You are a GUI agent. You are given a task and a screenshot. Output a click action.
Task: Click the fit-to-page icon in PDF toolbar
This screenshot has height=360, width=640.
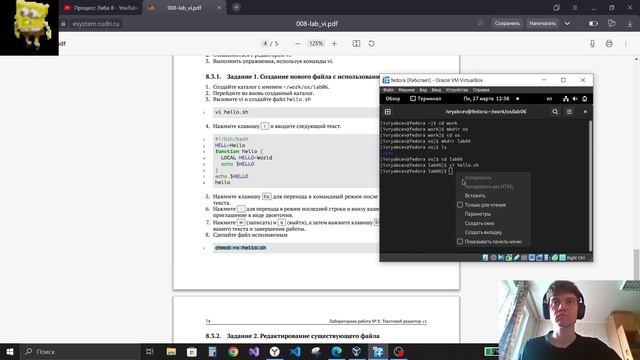356,43
